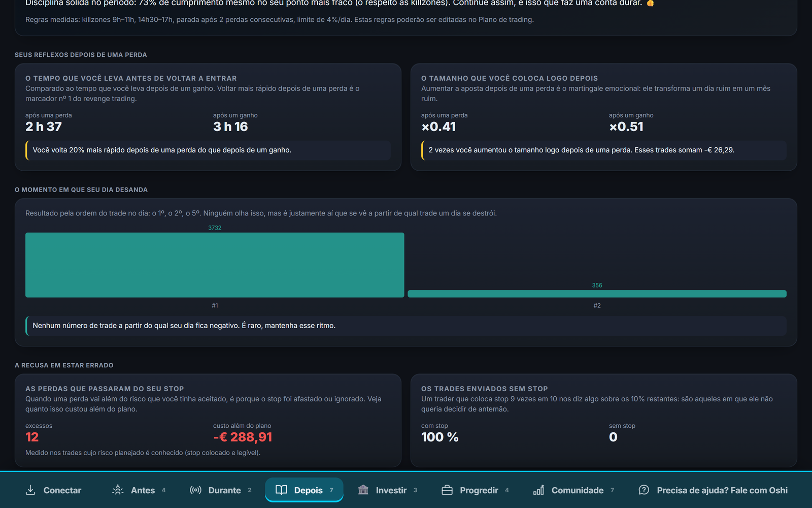Click the AS PERDAS QUE PASSARAM heading
Viewport: 812px width, 508px height.
tap(105, 389)
